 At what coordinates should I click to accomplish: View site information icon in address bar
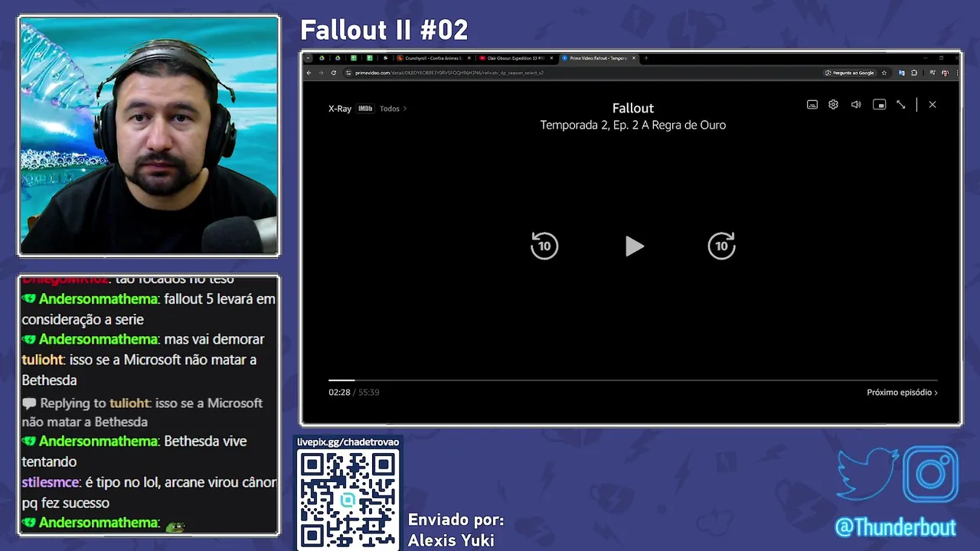[348, 73]
